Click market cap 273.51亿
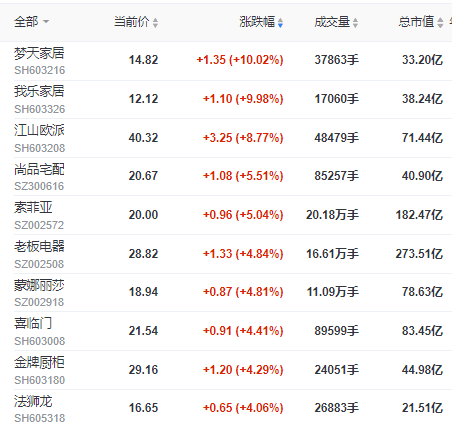This screenshot has height=426, width=452. coord(419,254)
